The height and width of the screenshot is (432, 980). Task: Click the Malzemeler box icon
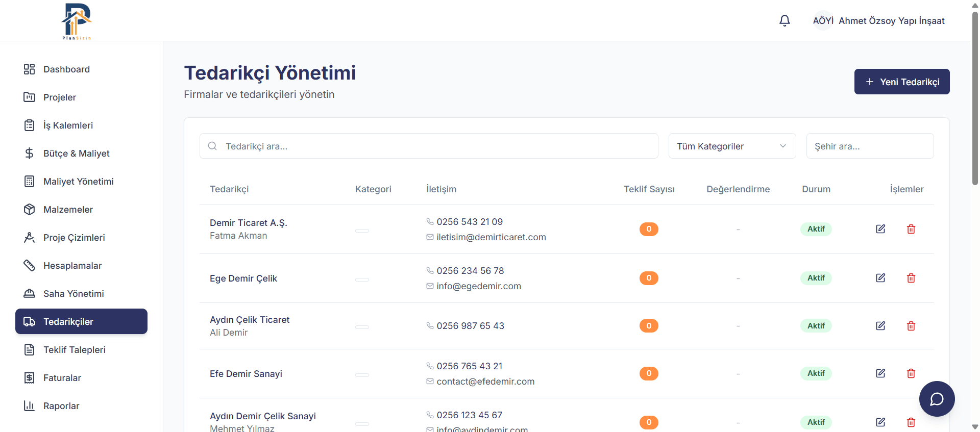click(30, 210)
